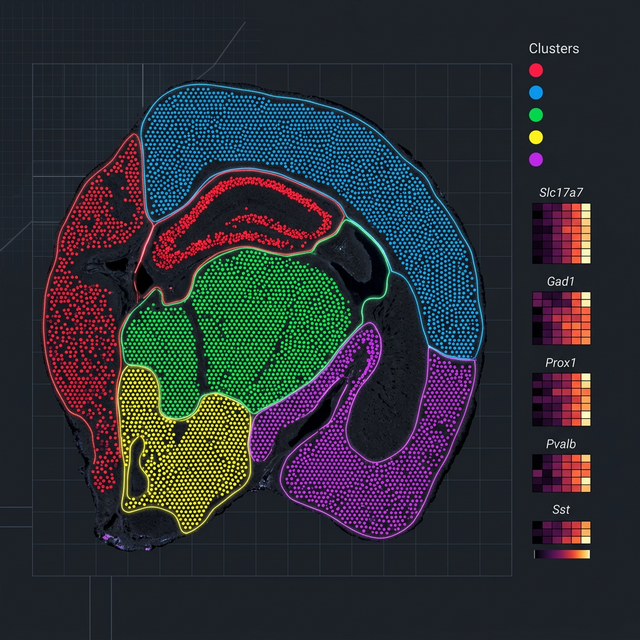Select the blue cluster legend swatch
This screenshot has width=640, height=640.
click(x=536, y=93)
